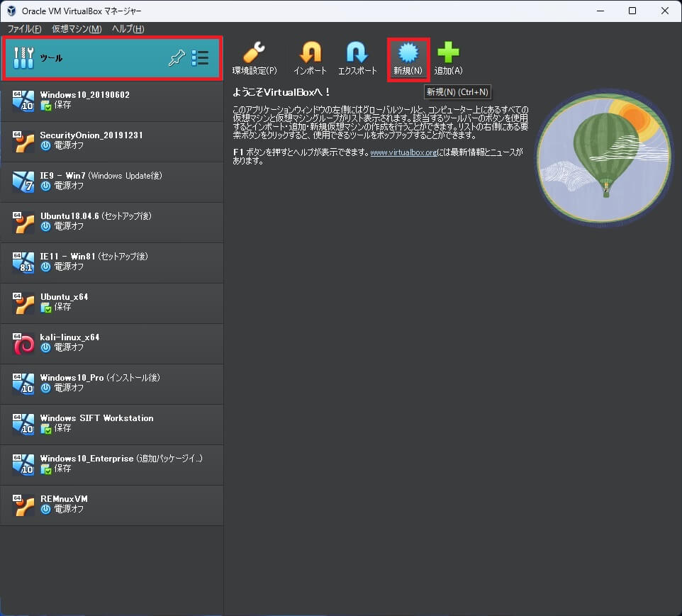Click the pin icon in the Tools row
Image resolution: width=682 pixels, height=616 pixels.
pos(177,58)
